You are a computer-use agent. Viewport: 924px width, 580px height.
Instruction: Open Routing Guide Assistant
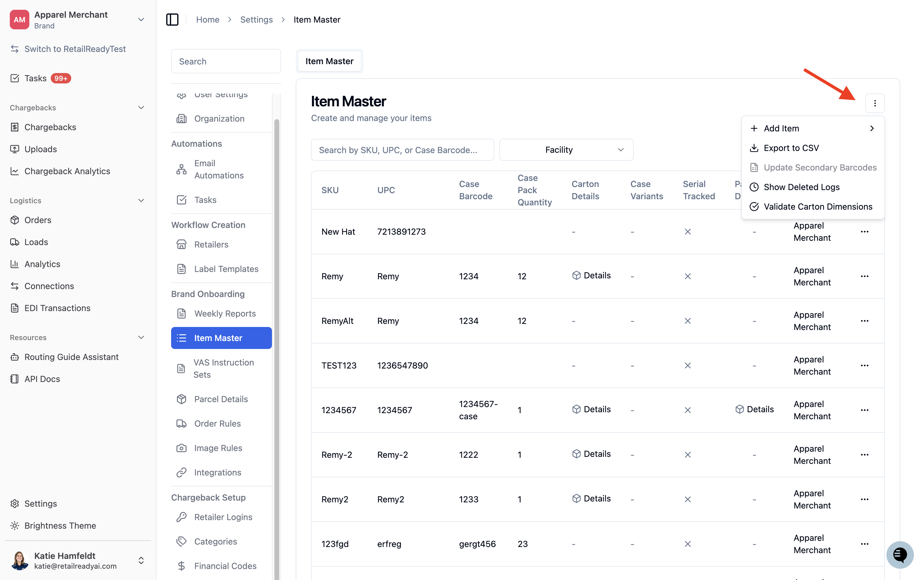(x=71, y=357)
